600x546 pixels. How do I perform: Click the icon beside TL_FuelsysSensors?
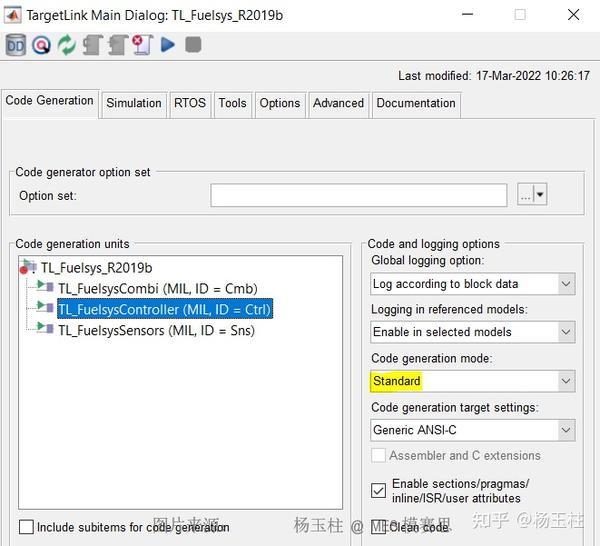coord(45,328)
